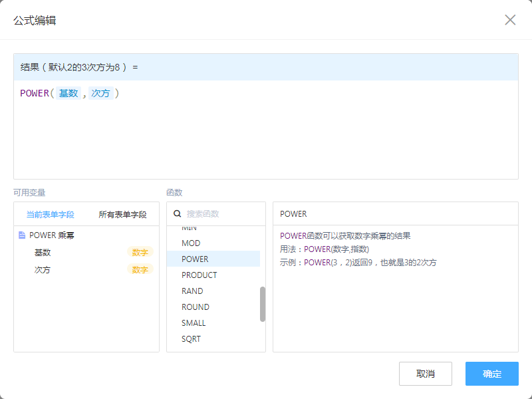Select the POWER function in list
The height and width of the screenshot is (399, 532).
pos(195,259)
